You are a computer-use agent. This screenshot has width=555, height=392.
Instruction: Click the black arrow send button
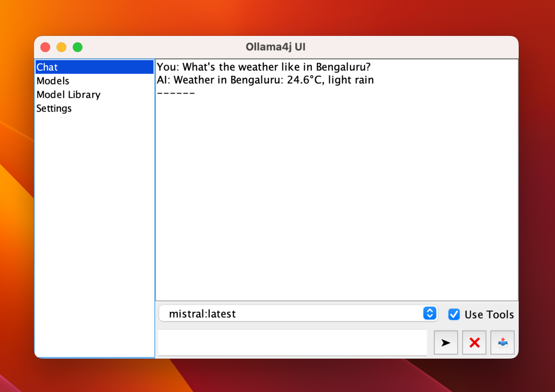[445, 342]
